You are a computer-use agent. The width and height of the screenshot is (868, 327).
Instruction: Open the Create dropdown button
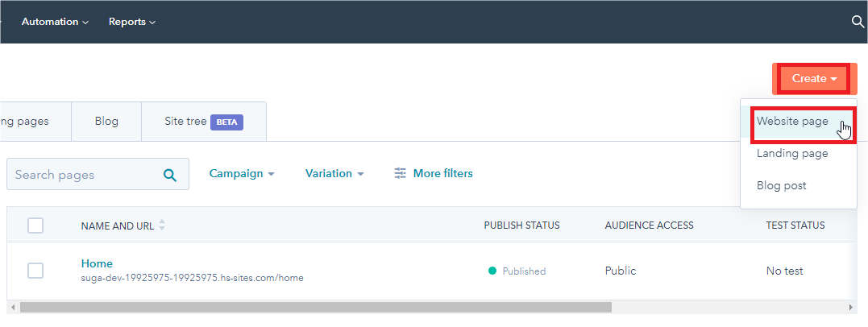[814, 78]
